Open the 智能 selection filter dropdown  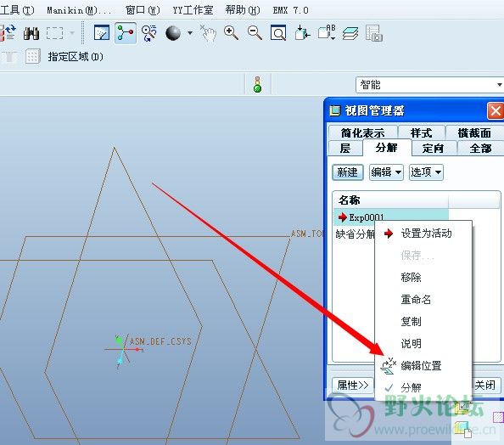[429, 85]
